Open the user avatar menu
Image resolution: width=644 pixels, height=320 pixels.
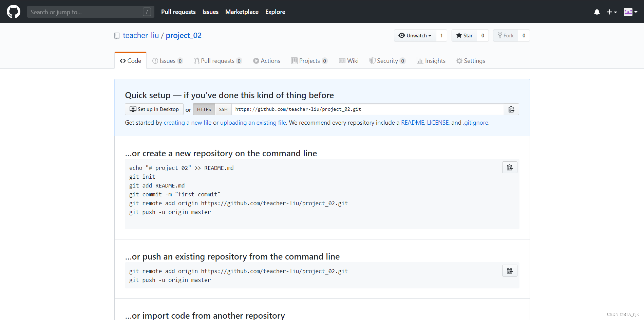pos(631,12)
